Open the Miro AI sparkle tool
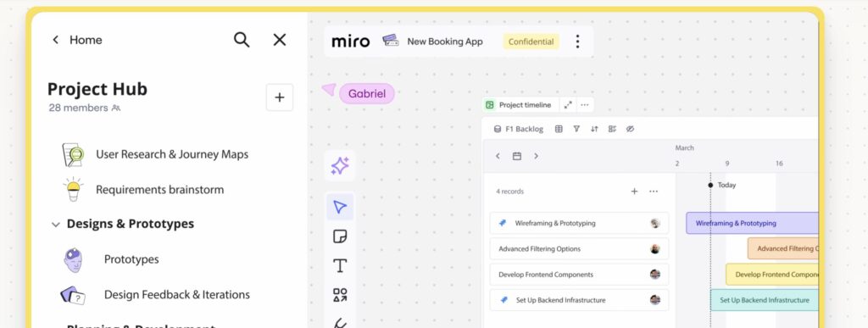Image resolution: width=868 pixels, height=328 pixels. point(340,166)
